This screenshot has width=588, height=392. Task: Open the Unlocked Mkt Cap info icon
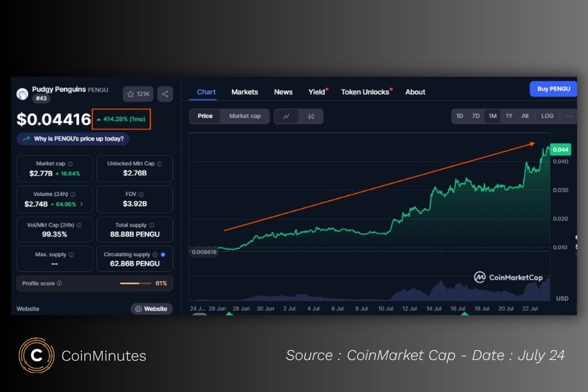click(159, 164)
